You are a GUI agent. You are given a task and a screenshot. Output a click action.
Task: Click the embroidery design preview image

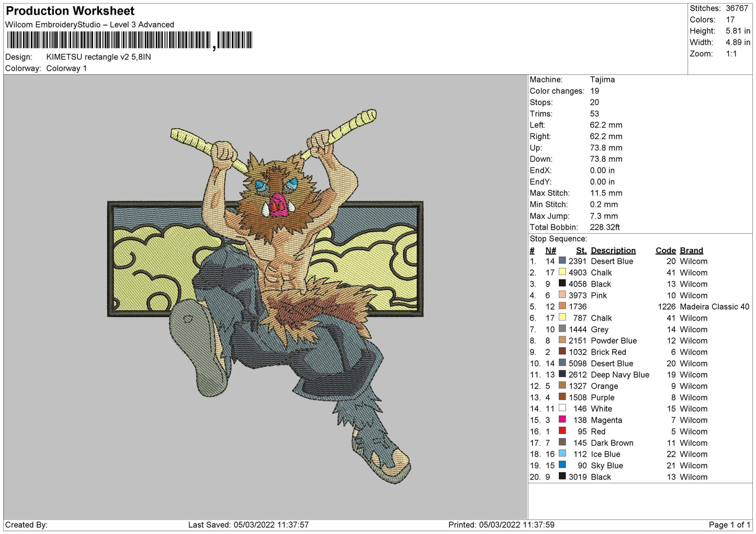[x=266, y=297]
